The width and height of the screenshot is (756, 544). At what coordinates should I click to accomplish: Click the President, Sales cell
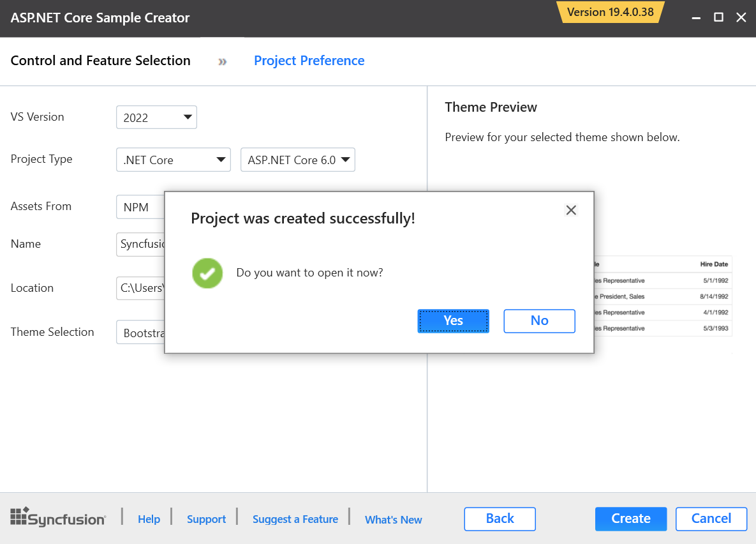click(x=619, y=296)
